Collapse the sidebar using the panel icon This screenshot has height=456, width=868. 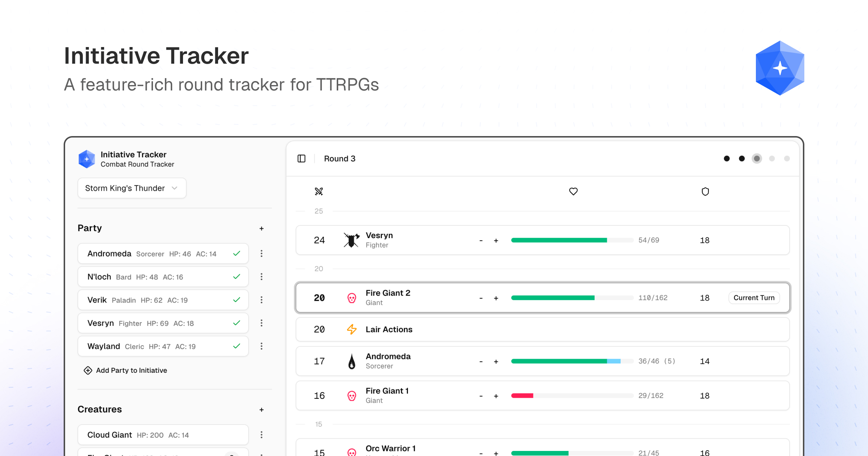click(x=301, y=159)
